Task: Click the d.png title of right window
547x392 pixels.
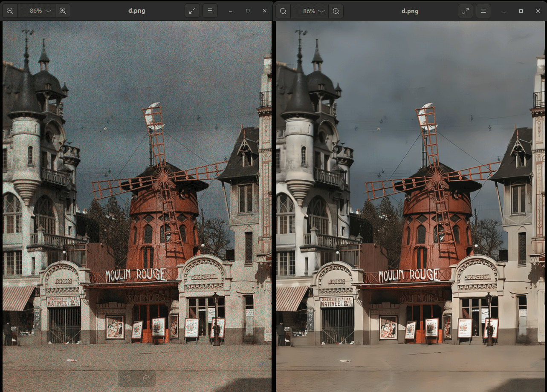Action: [410, 11]
